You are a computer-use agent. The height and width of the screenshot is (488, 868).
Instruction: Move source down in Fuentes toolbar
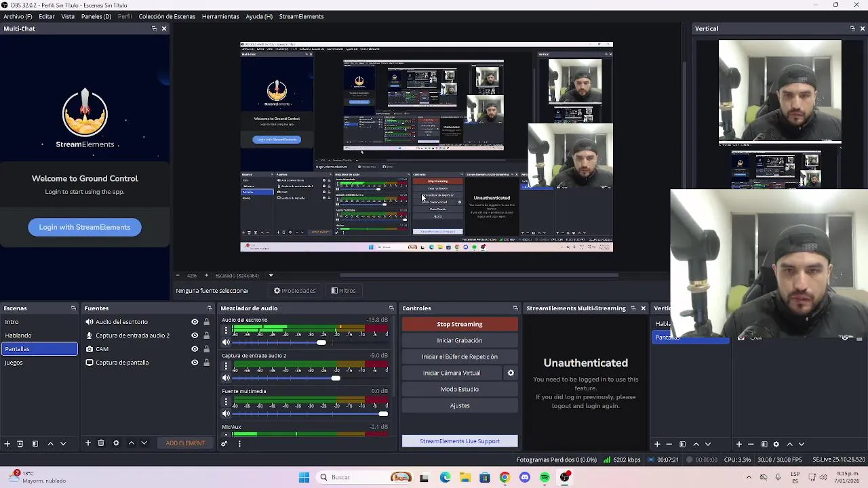click(x=144, y=443)
